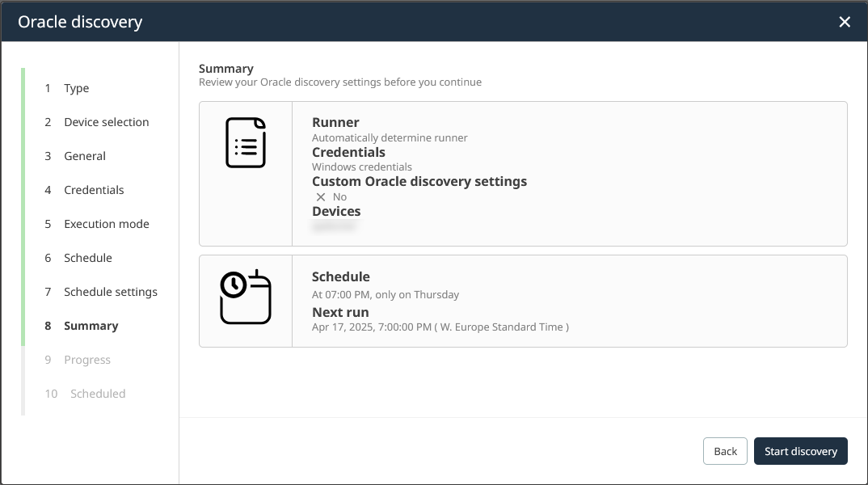Click the Credentials heading in Runner card
This screenshot has height=485, width=868.
coord(348,152)
